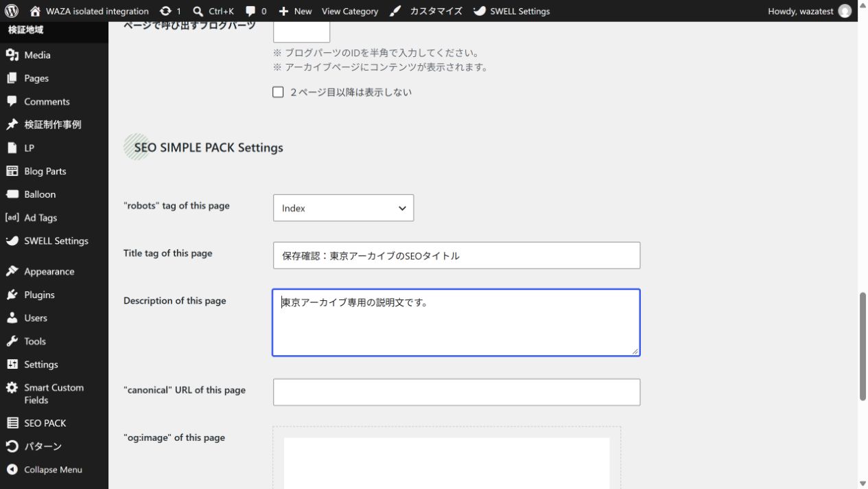Click the SWELL logo icon in admin bar
868x489 pixels.
(480, 11)
